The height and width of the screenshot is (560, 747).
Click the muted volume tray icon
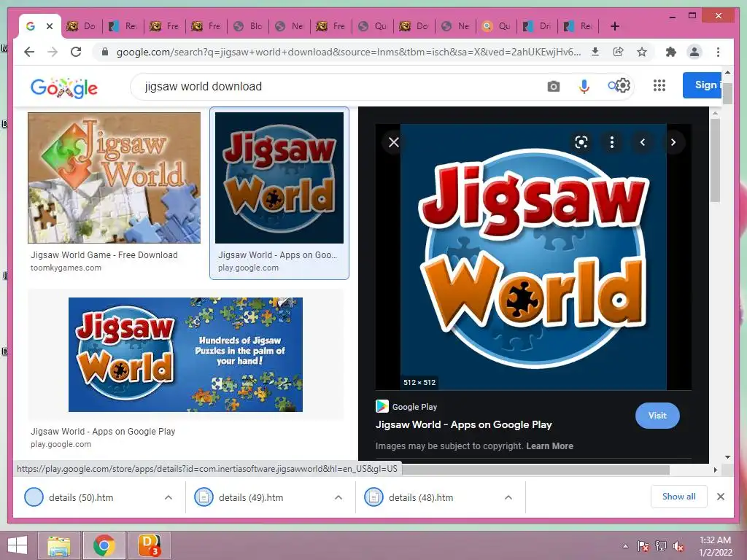click(678, 546)
